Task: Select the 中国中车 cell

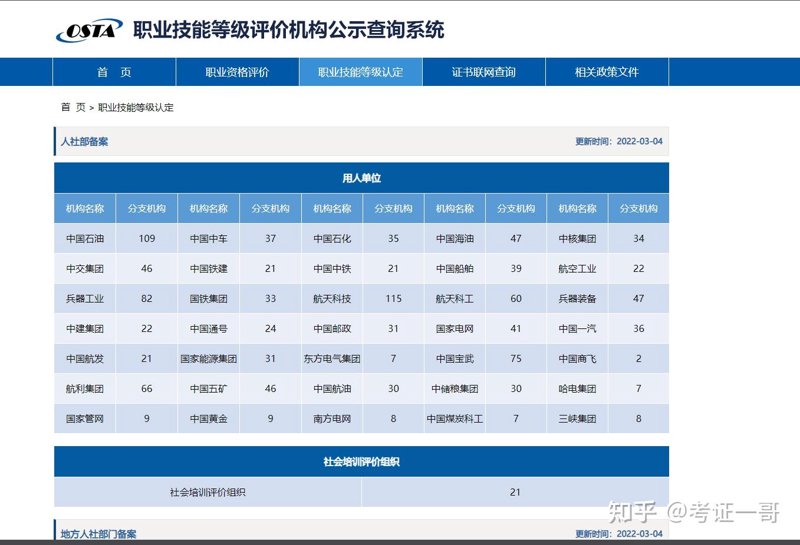Action: [208, 238]
